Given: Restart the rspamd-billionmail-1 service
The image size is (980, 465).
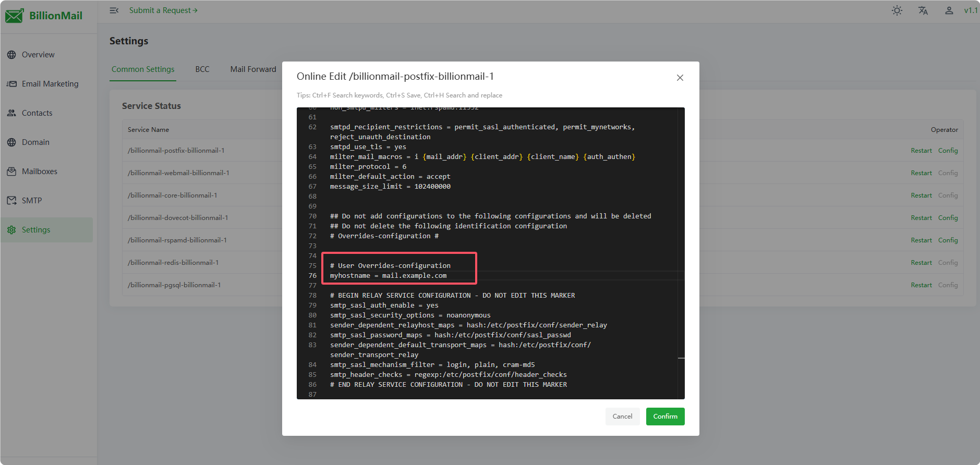Looking at the screenshot, I should tap(921, 240).
